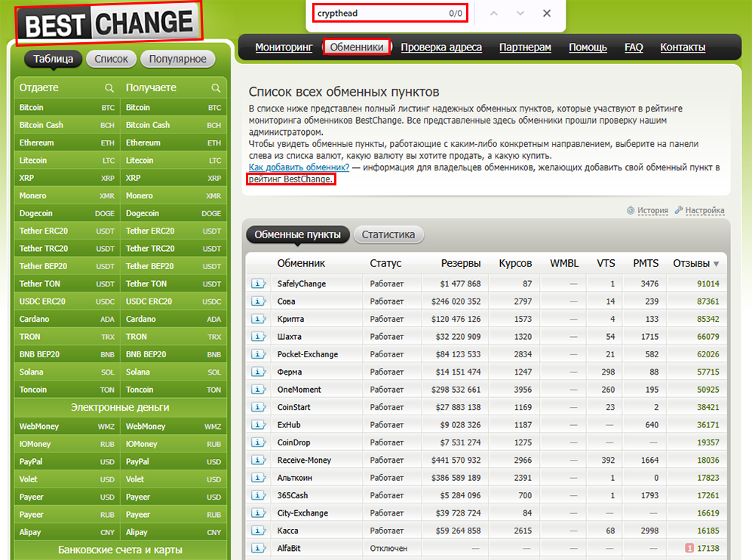Click the 'Как добавить обменник?' link
Screen dimensions: 752x560
[x=299, y=167]
